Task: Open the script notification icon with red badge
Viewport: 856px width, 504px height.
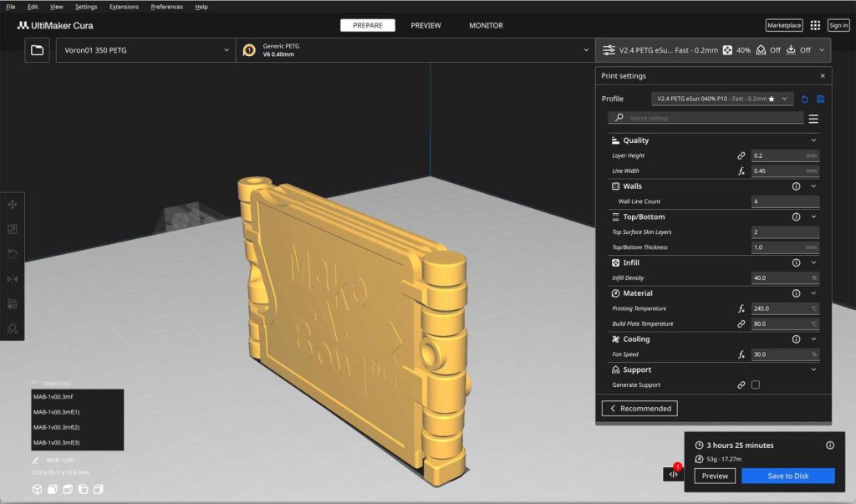Action: tap(674, 474)
